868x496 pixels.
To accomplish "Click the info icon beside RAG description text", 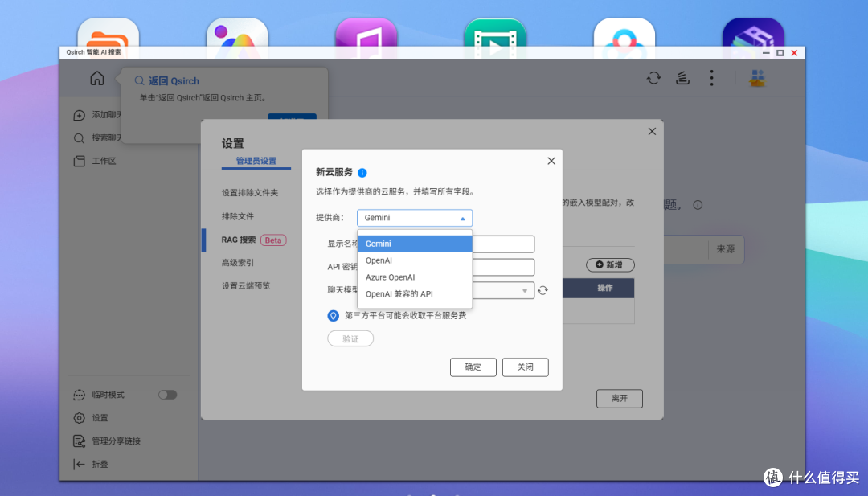I will click(x=698, y=205).
